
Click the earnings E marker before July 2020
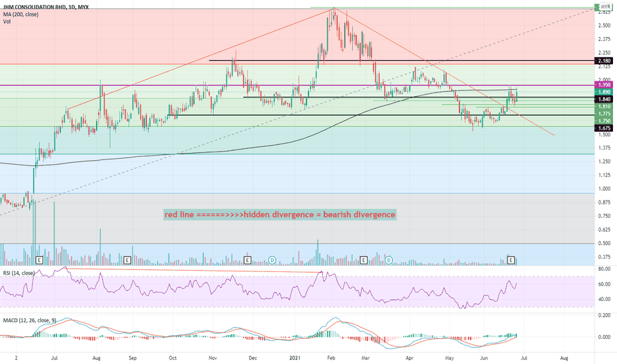click(39, 260)
